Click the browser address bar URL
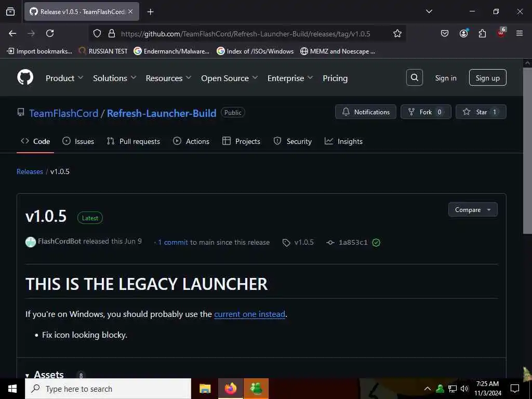 245,34
